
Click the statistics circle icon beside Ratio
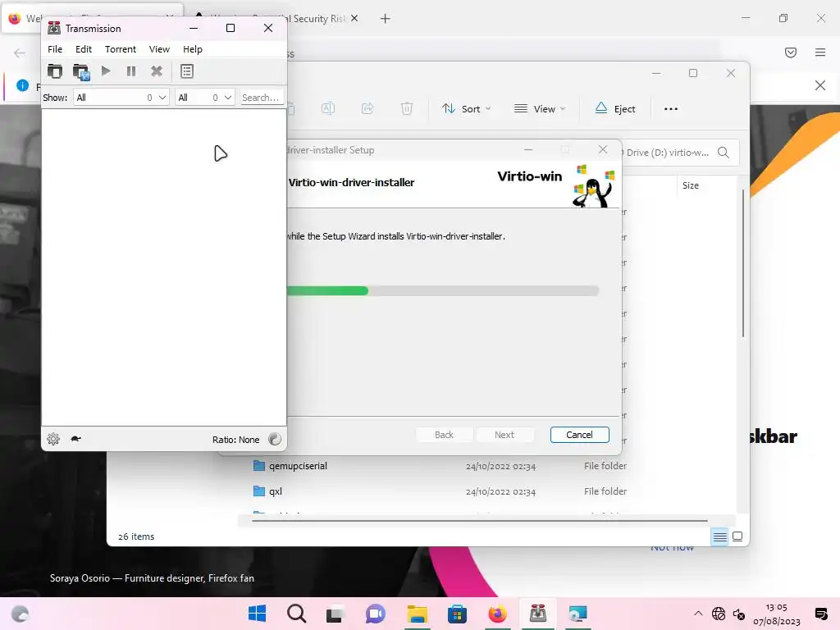pyautogui.click(x=275, y=440)
